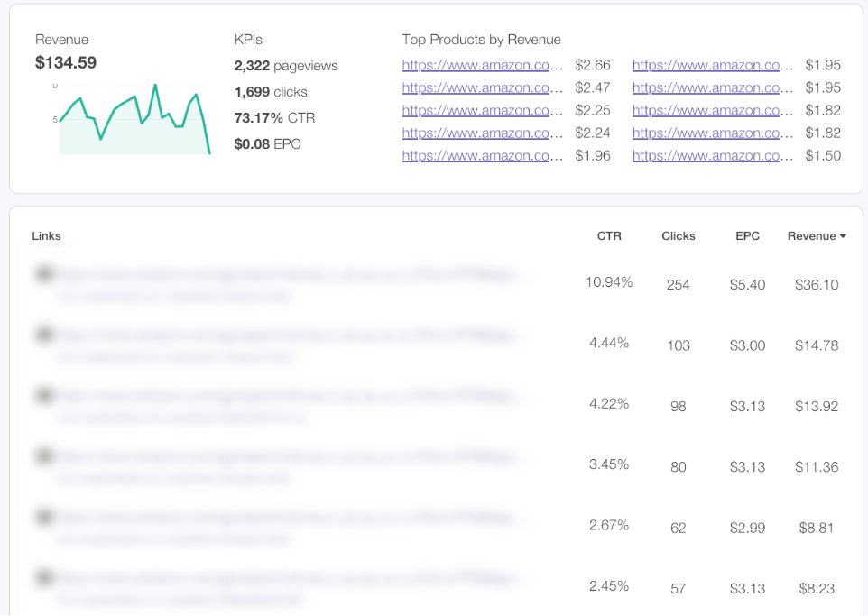The height and width of the screenshot is (616, 868).
Task: Open the Amazon link listed at $2.24
Action: pos(482,133)
